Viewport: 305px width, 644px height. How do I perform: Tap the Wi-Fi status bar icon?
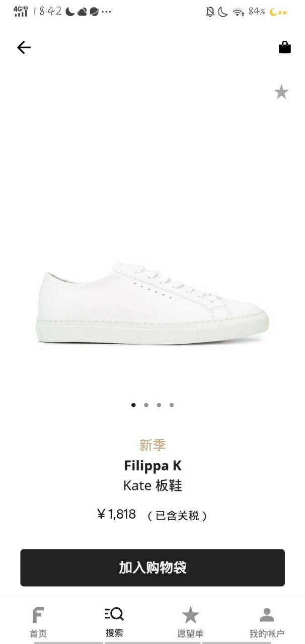pos(238,12)
